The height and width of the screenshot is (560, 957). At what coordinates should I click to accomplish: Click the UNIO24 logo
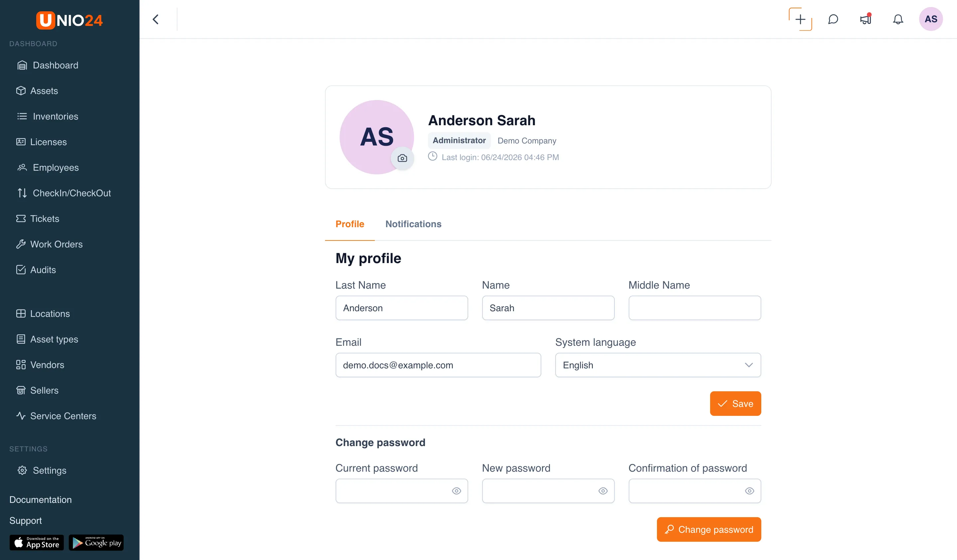(69, 20)
